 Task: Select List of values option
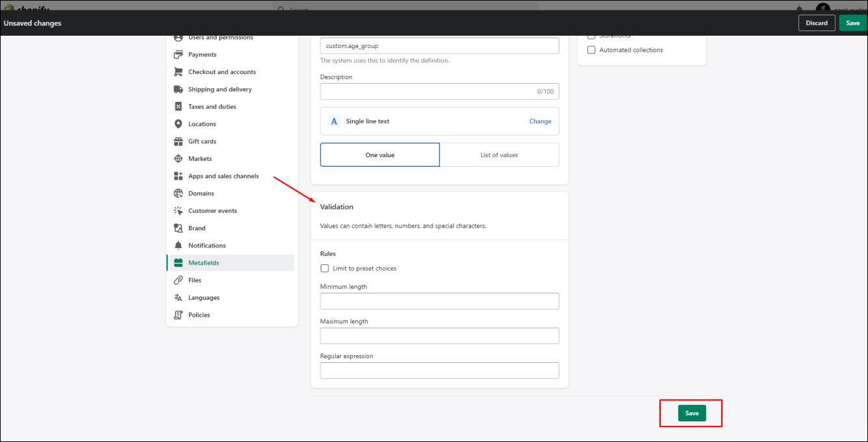coord(500,155)
